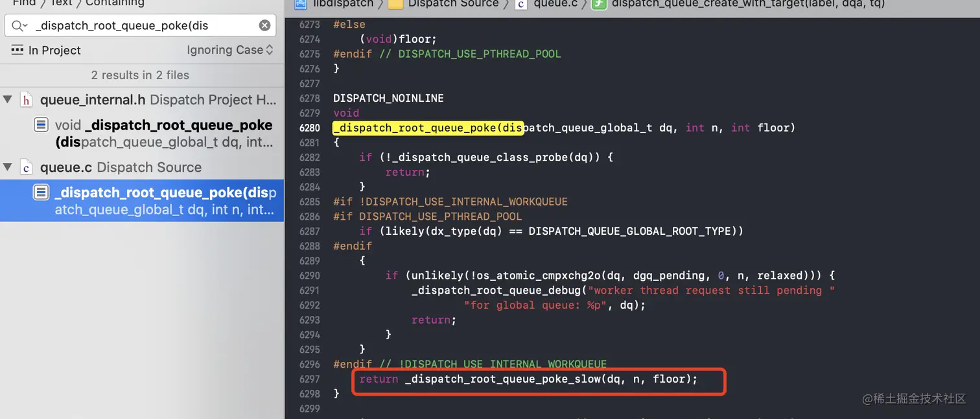Click the function symbol icon in breadcrumb

[599, 5]
